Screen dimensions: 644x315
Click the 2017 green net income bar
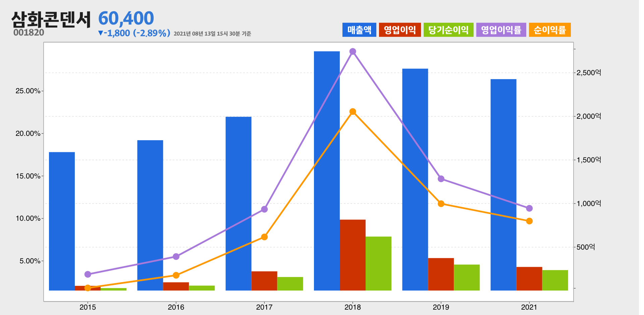[290, 284]
